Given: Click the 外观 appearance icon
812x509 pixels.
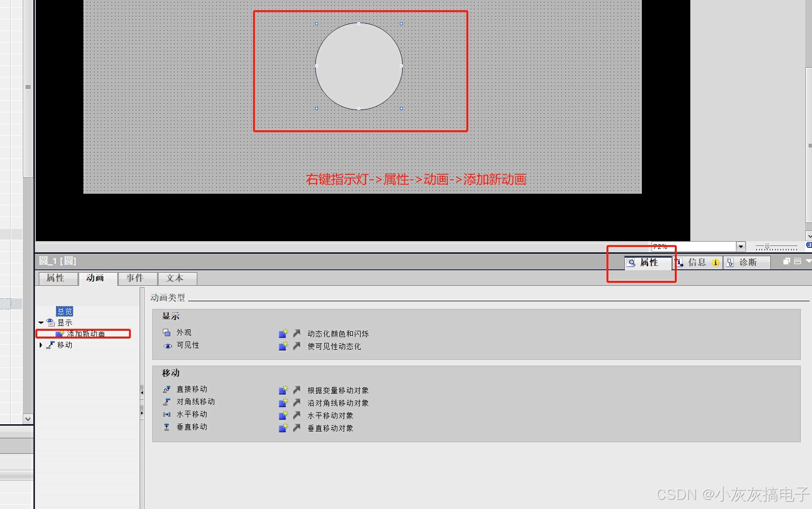Looking at the screenshot, I should (167, 333).
